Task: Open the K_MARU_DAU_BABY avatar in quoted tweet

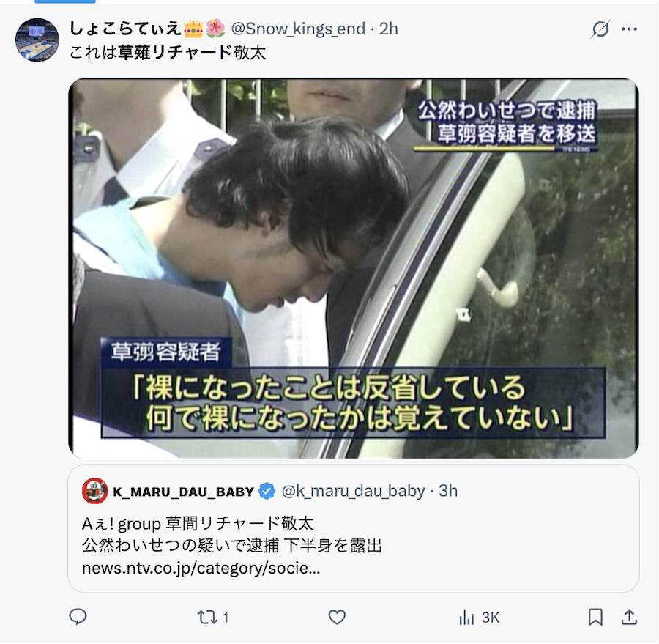Action: [x=94, y=491]
